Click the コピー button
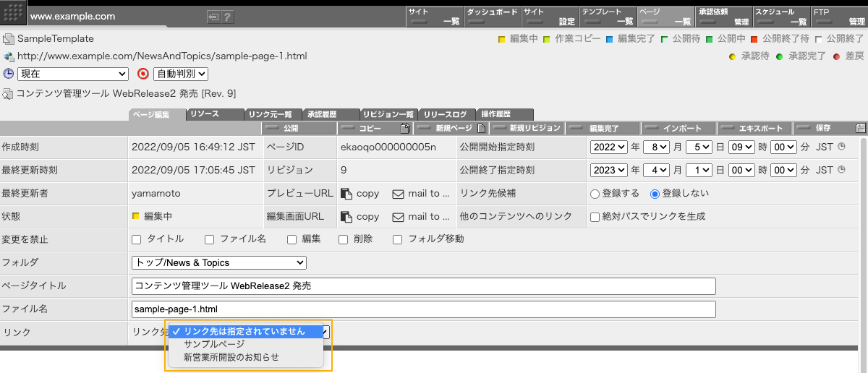Image resolution: width=868 pixels, height=373 pixels. click(x=375, y=128)
